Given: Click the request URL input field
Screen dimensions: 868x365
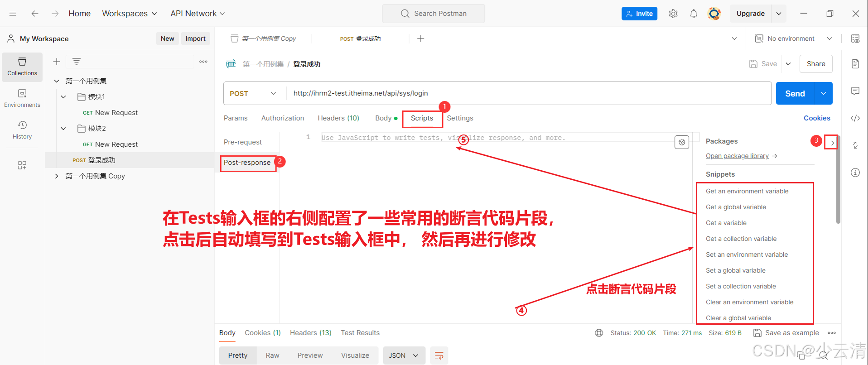Looking at the screenshot, I should pyautogui.click(x=529, y=93).
